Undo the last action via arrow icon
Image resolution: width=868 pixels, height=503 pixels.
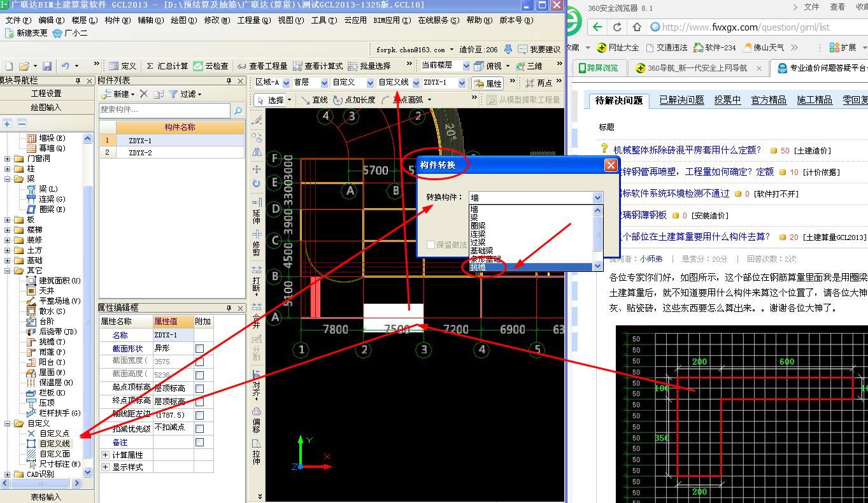[x=66, y=66]
